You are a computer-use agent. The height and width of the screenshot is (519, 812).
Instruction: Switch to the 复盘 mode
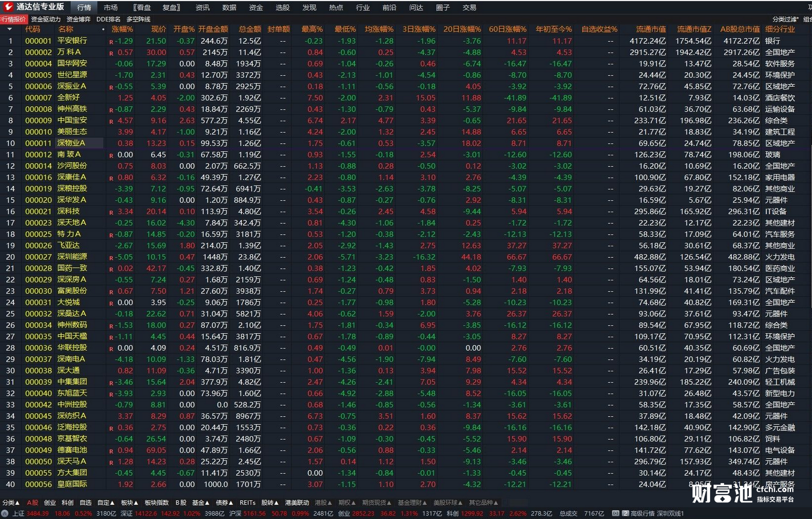172,7
